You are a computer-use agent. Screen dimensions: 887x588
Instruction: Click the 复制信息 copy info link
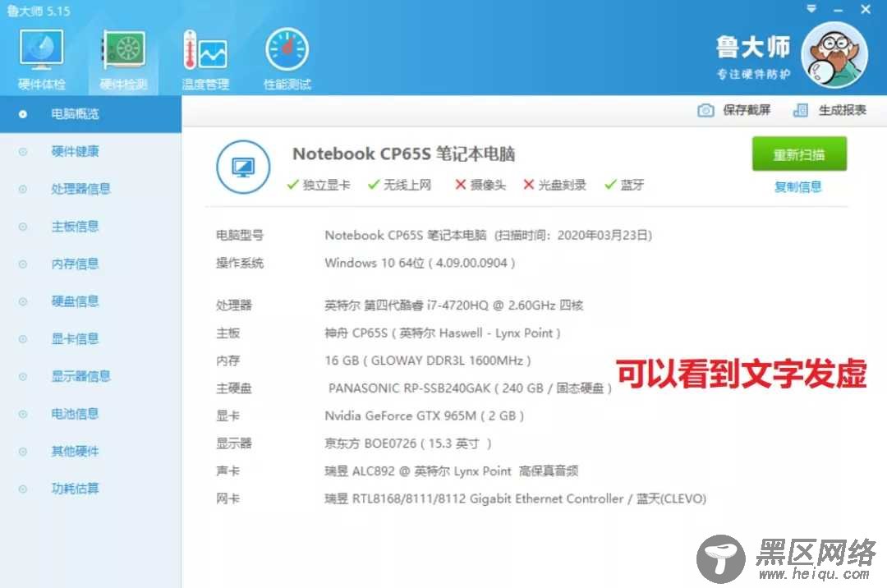797,187
